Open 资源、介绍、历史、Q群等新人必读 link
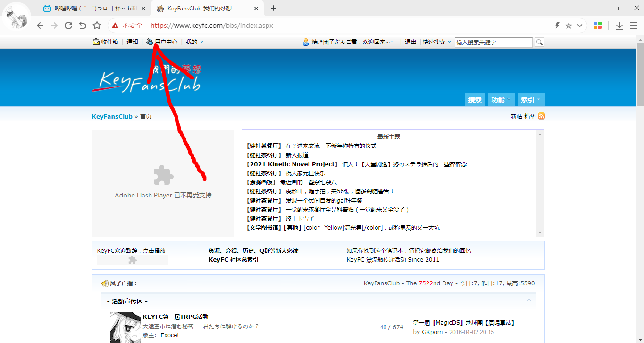Viewport: 644px width, 343px height. pos(253,251)
